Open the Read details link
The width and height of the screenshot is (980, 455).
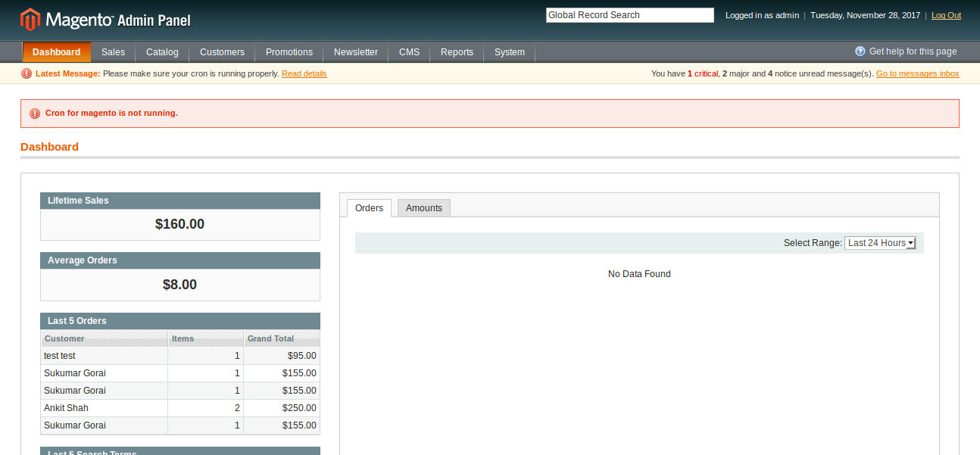[304, 73]
